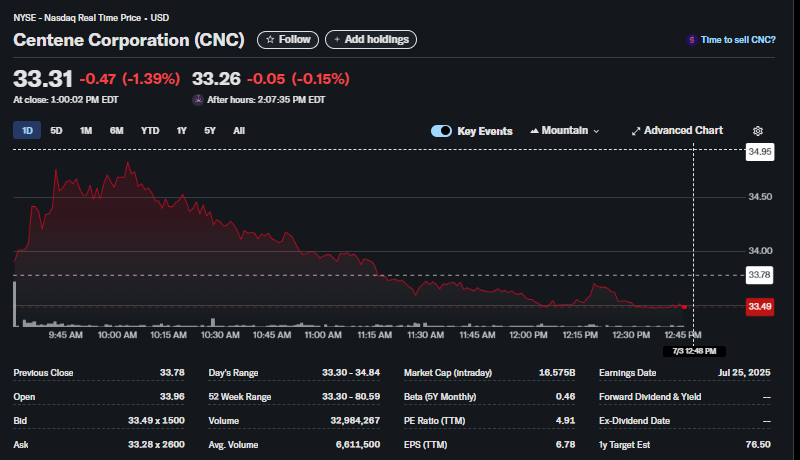
Task: Click the 34.95 crosshair price label
Action: point(760,152)
